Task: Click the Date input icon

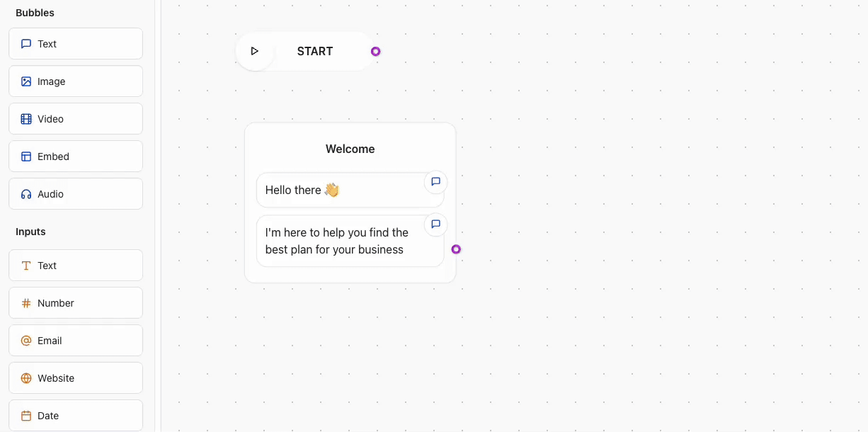Action: pyautogui.click(x=26, y=415)
